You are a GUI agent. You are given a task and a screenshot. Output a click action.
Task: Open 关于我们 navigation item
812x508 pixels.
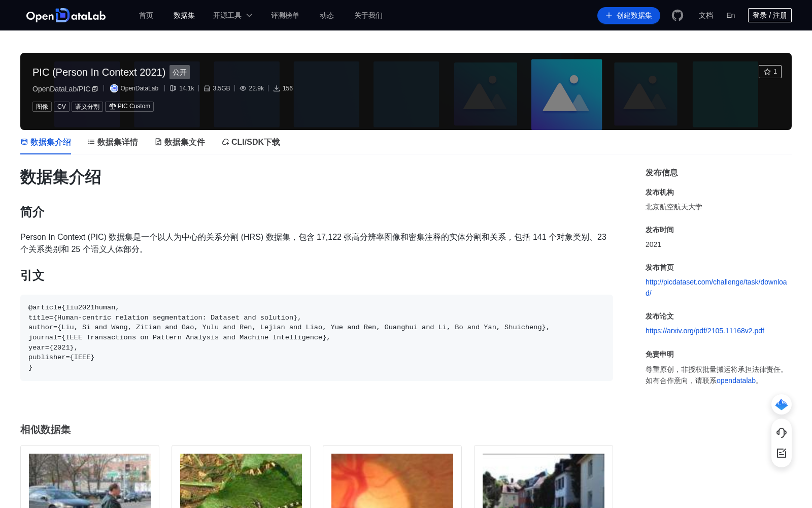[368, 15]
